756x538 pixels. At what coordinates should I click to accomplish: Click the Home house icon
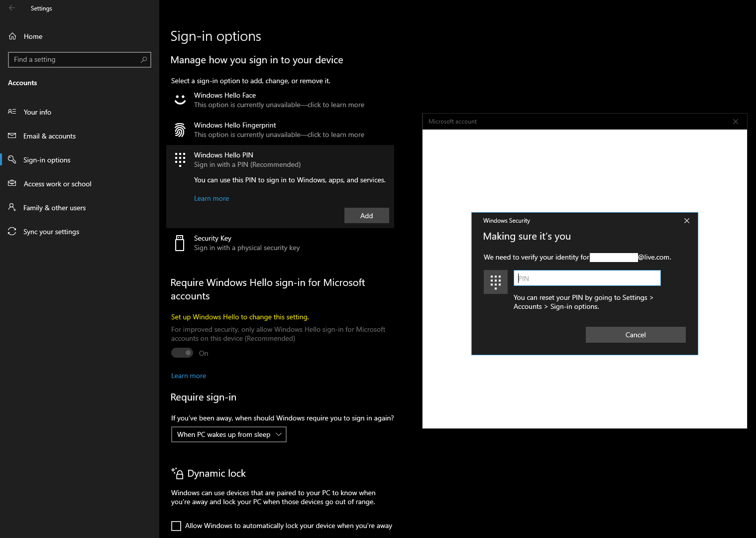tap(12, 36)
